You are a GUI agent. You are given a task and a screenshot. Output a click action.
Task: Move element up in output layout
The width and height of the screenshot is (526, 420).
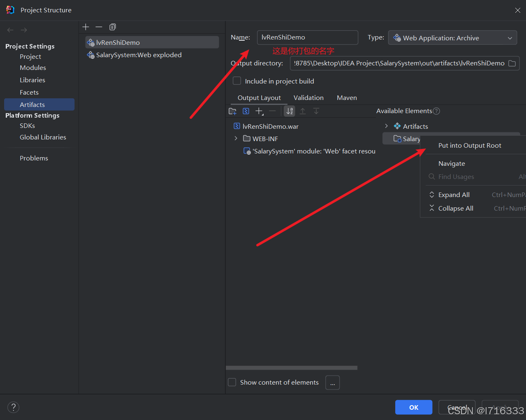click(303, 111)
